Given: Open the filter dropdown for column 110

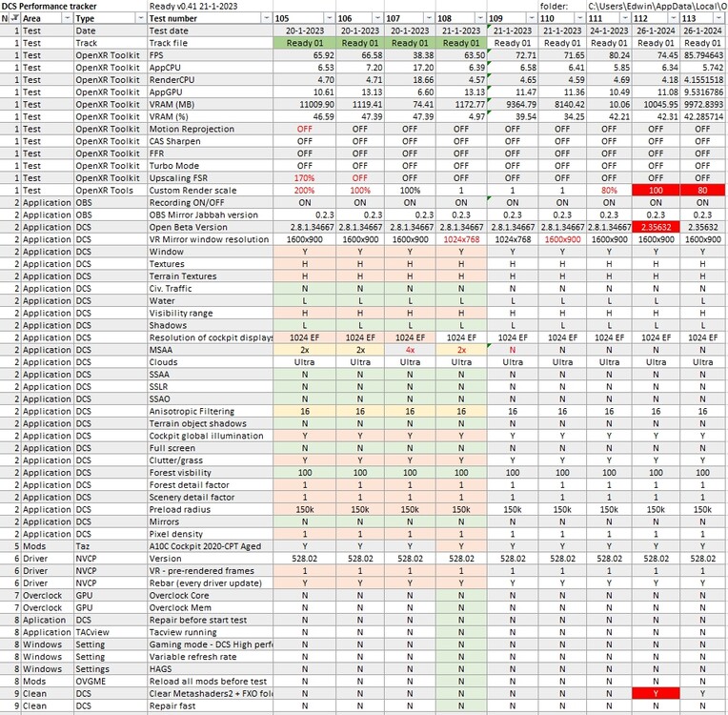Looking at the screenshot, I should pyautogui.click(x=580, y=18).
